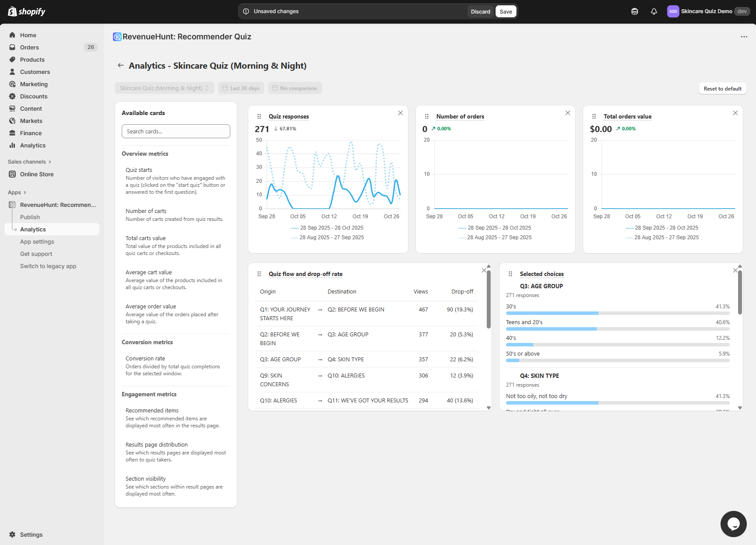Select the Marketing section
Image resolution: width=756 pixels, height=545 pixels.
(34, 84)
